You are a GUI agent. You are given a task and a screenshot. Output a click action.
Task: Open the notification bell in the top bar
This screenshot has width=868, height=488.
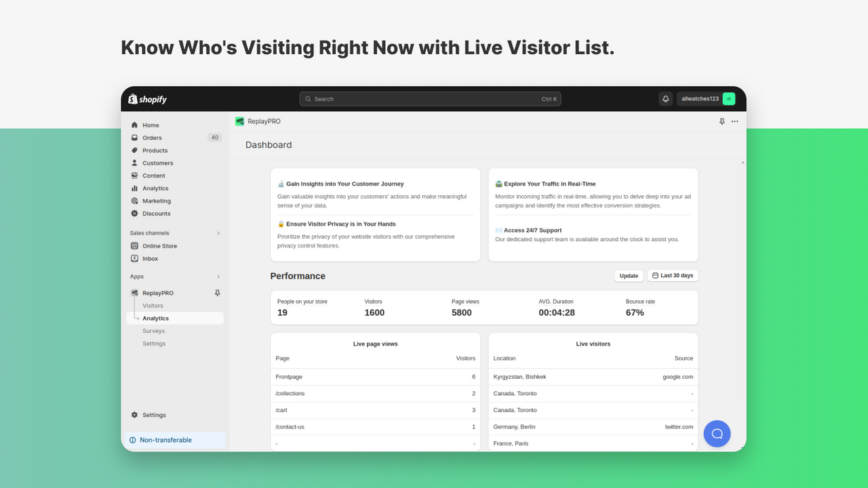coord(665,98)
